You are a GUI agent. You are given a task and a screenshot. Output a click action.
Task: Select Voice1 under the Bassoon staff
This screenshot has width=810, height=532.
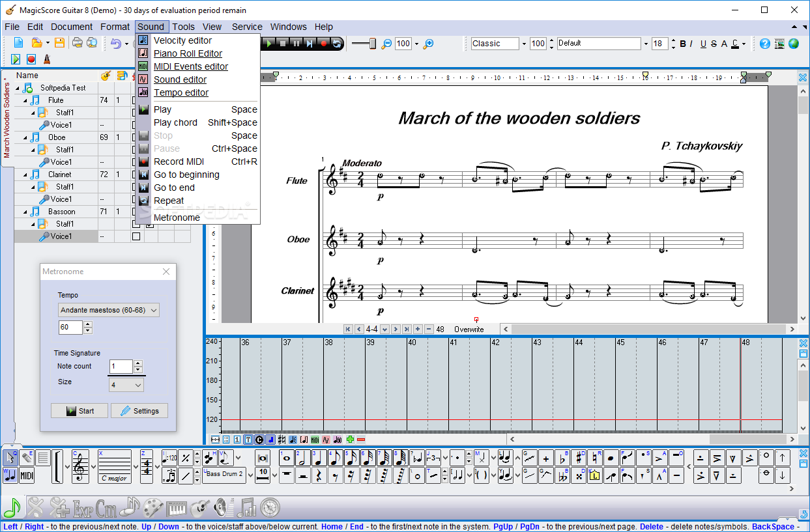pyautogui.click(x=61, y=236)
